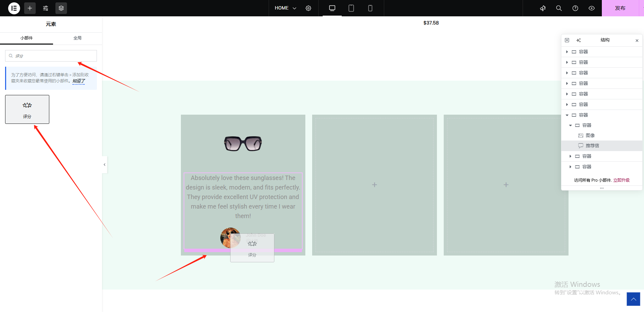Viewport: 644px width, 312px height.
Task: Switch to the 全局 tab
Action: [x=78, y=38]
